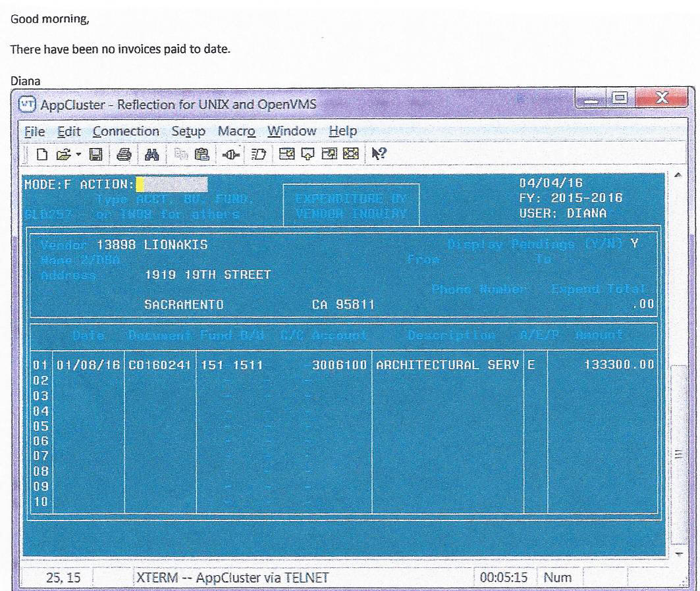The height and width of the screenshot is (591, 700).
Task: Click the Save floppy disk icon
Action: 96,154
